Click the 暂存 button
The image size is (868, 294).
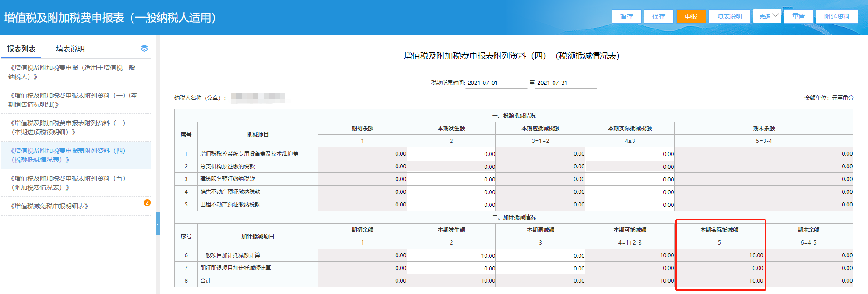coord(626,16)
